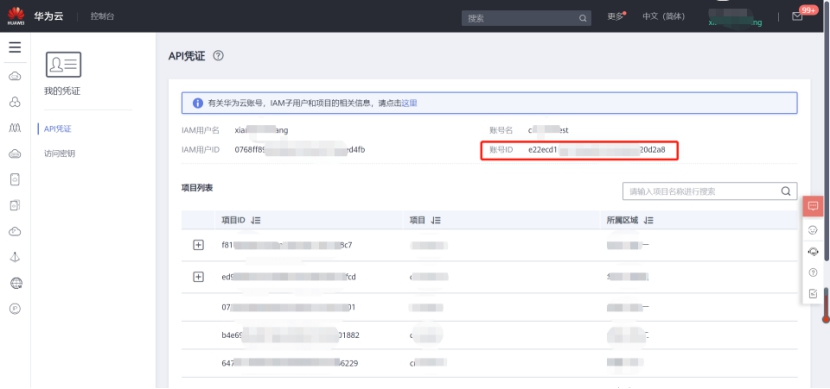Expand the project row starting with f81
The width and height of the screenshot is (830, 389).
tap(199, 245)
